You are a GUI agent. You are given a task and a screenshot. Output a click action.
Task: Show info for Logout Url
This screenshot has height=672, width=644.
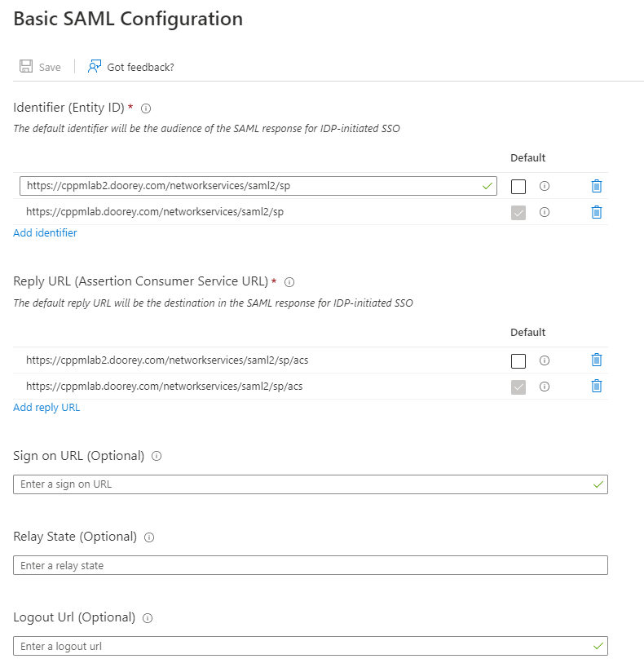[x=148, y=618]
